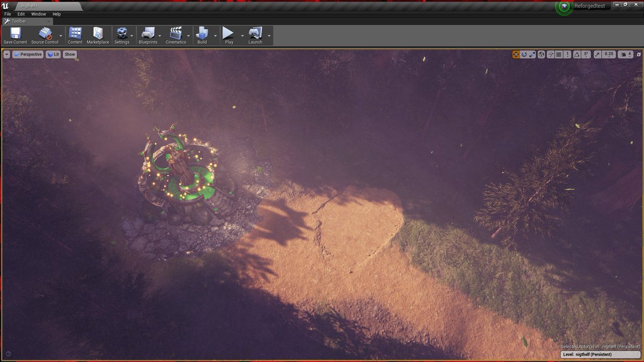Maximize or restore the viewport

(639, 54)
